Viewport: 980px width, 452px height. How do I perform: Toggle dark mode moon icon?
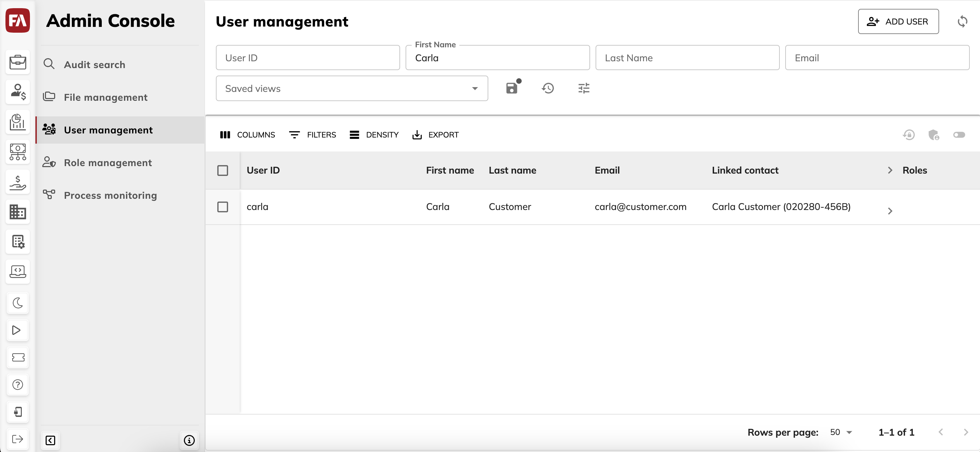[x=17, y=303]
